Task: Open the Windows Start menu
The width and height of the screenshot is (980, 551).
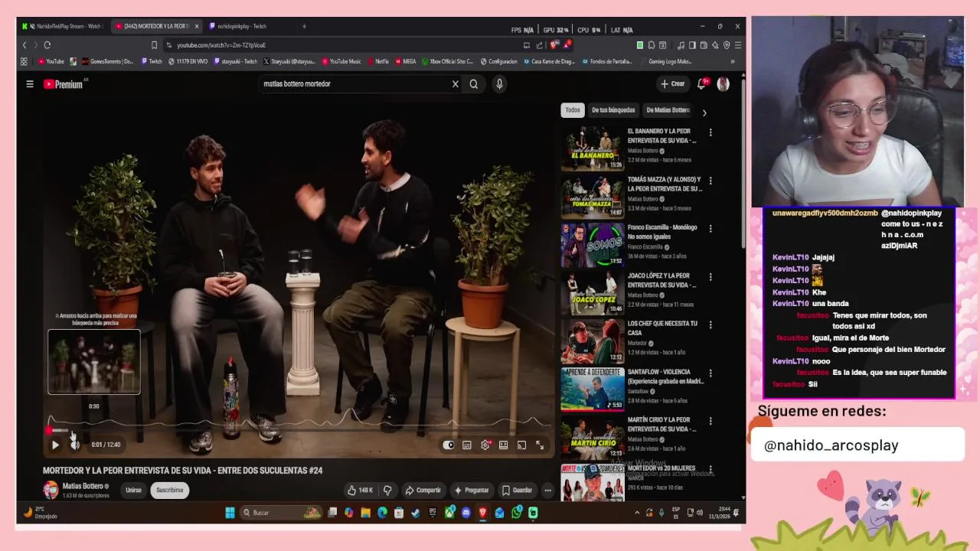Action: pyautogui.click(x=230, y=513)
